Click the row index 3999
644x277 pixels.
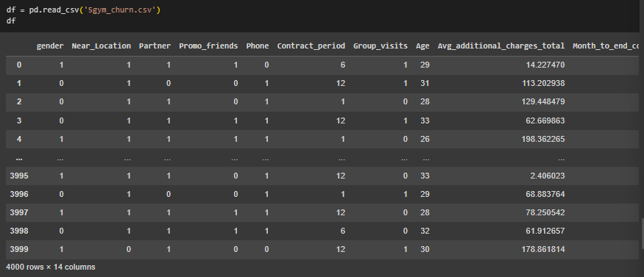pyautogui.click(x=19, y=249)
